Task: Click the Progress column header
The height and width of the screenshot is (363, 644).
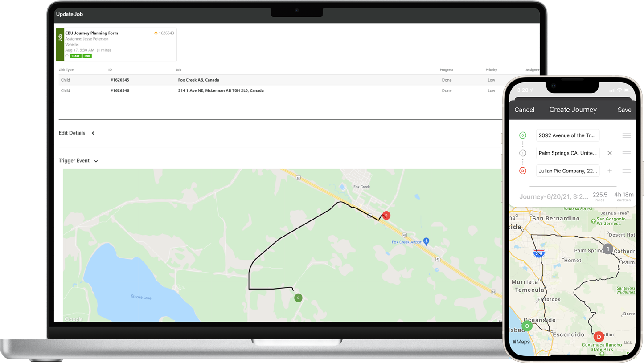Action: pyautogui.click(x=446, y=70)
